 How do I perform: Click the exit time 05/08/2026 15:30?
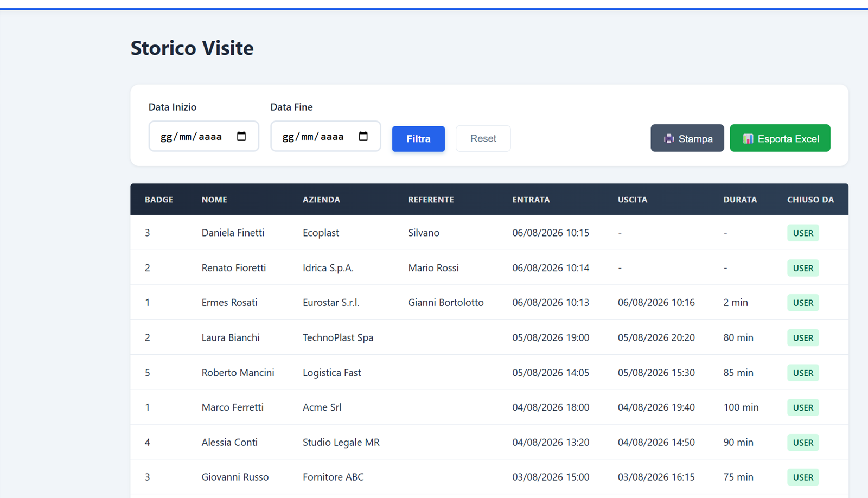[x=656, y=373]
